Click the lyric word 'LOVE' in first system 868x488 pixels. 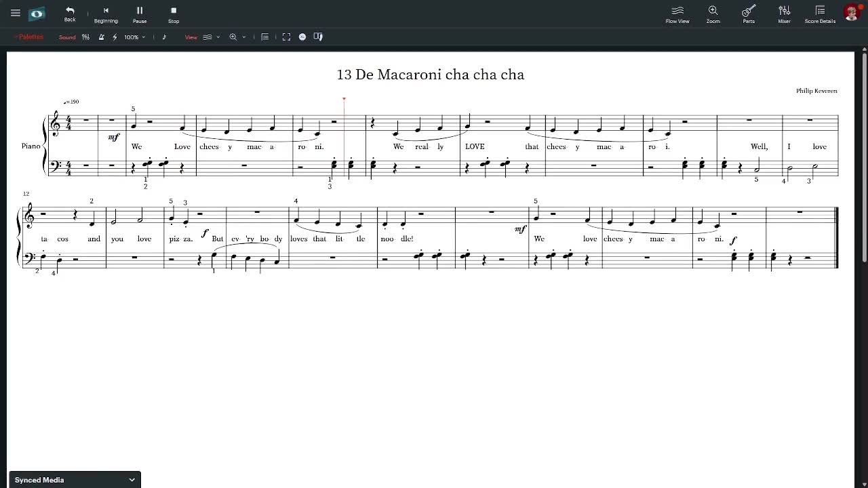(x=475, y=146)
